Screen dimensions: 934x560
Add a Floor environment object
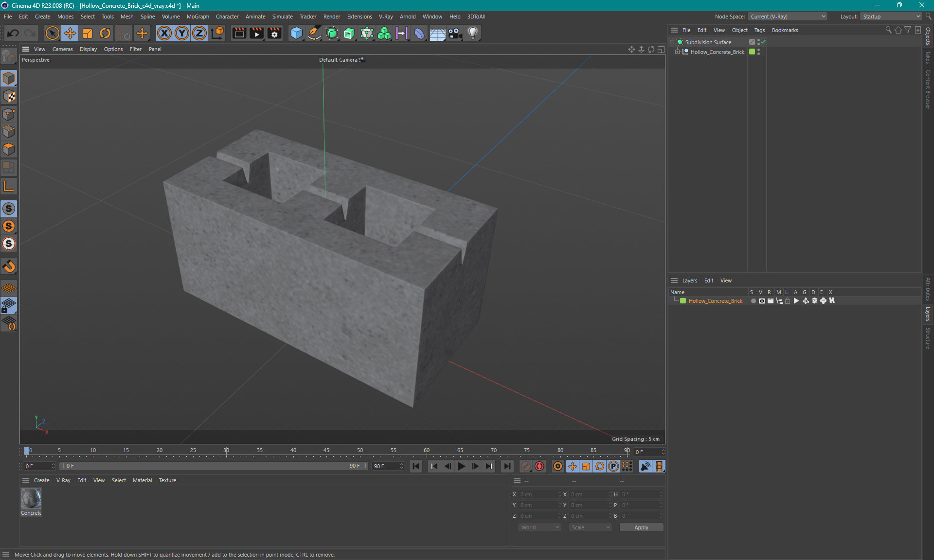[437, 33]
